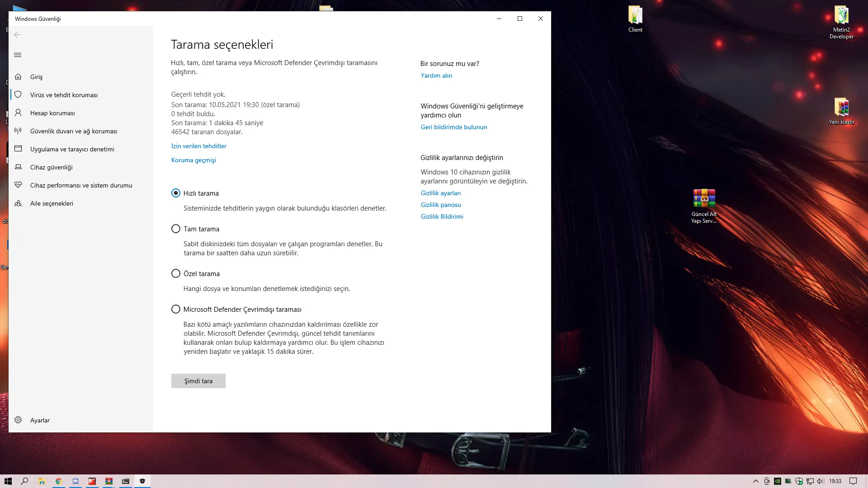
Task: Click 'Bir sorunuz mu var?' heading
Action: point(450,64)
